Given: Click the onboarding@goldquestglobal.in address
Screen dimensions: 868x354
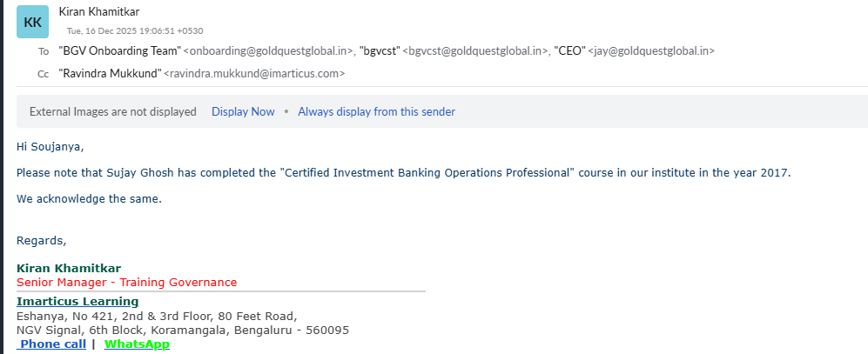Looking at the screenshot, I should (269, 51).
